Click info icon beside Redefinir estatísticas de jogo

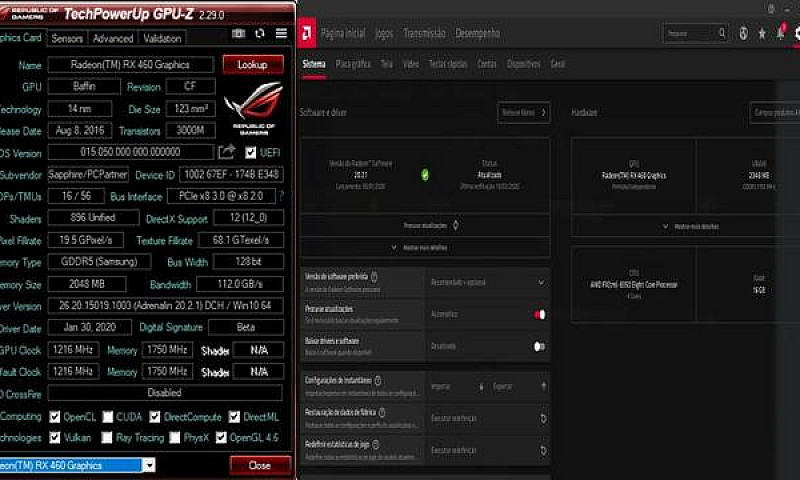coord(376,444)
